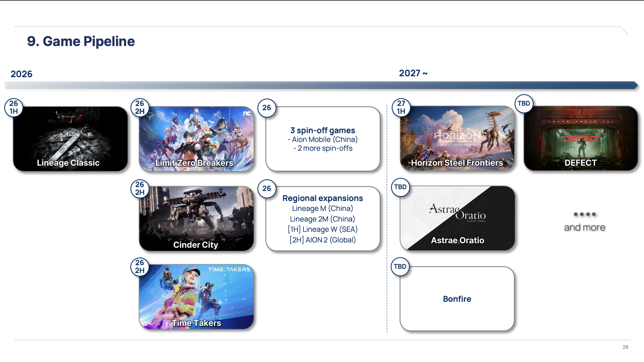Viewport: 644px width, 362px height.
Task: Click the Astrae Oratio serif logo
Action: tap(457, 212)
